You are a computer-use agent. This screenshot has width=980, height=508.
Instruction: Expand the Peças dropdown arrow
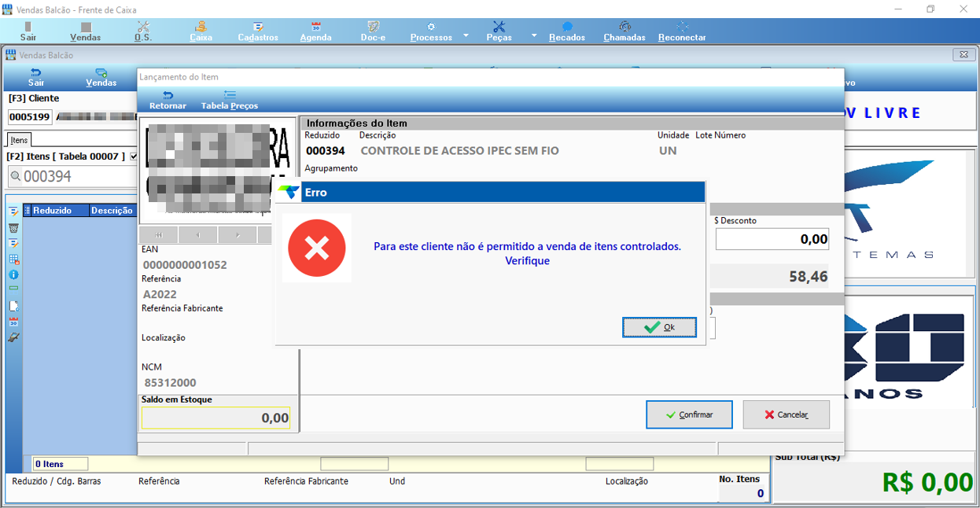(534, 35)
